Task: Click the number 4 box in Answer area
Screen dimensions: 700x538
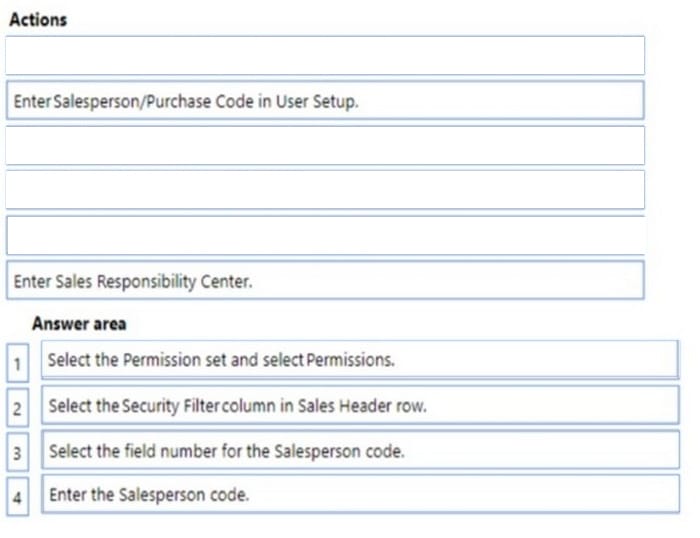Action: click(x=17, y=496)
